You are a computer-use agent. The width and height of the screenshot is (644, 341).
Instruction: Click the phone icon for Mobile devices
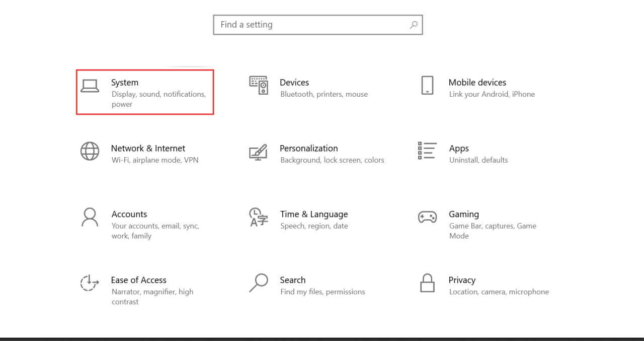[x=427, y=85]
